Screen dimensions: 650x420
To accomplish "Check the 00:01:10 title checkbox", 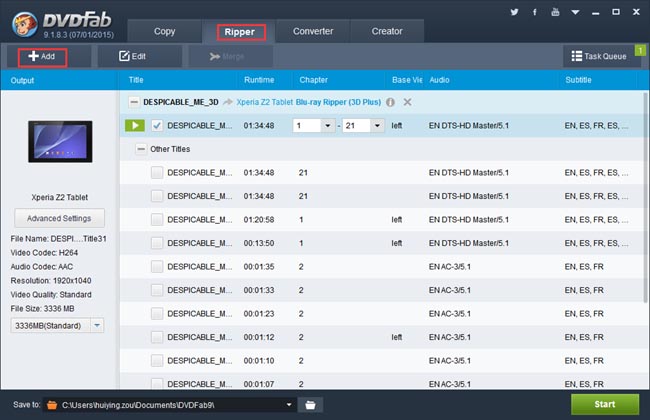I will [157, 361].
